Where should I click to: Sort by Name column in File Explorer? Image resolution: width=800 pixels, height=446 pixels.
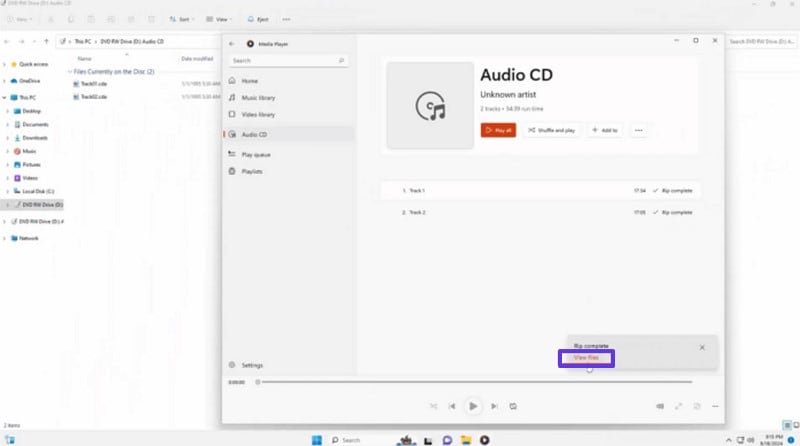point(85,59)
